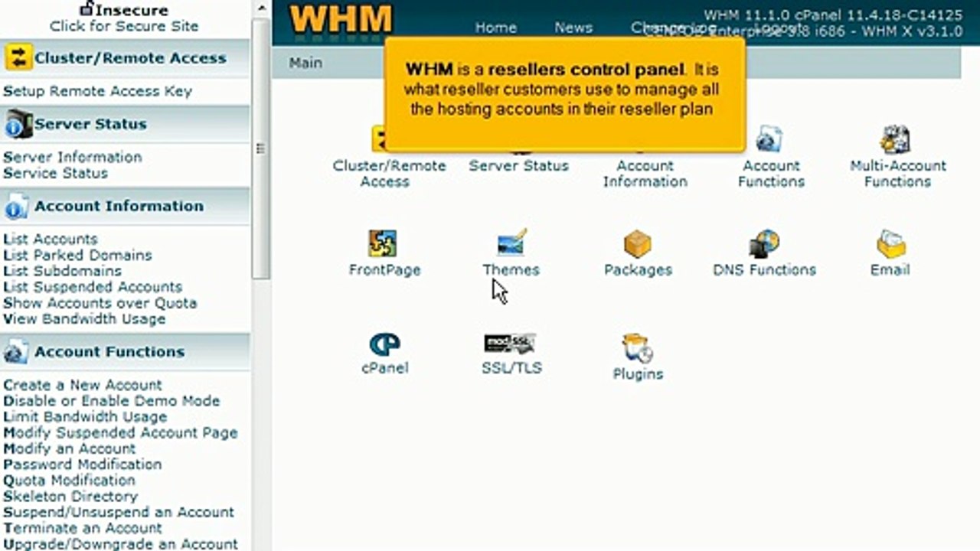
Task: Open Service Status link
Action: [56, 173]
